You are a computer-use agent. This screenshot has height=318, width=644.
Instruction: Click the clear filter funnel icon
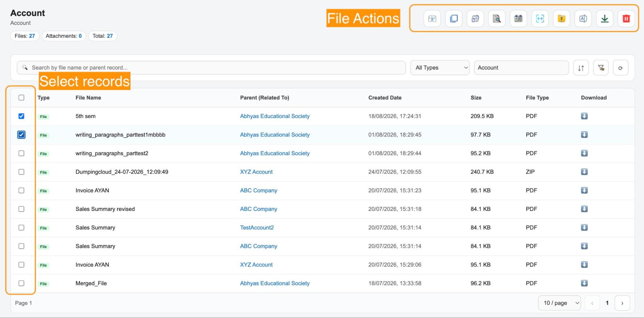pyautogui.click(x=601, y=68)
